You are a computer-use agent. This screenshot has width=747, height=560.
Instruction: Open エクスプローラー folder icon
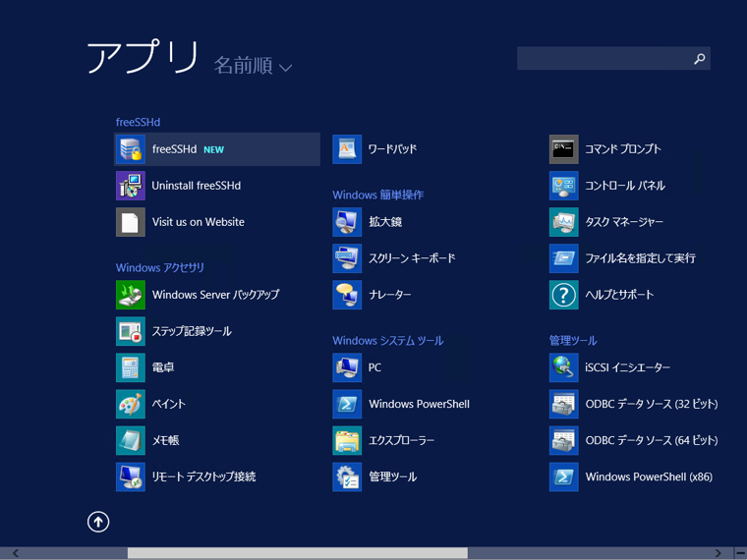(347, 440)
